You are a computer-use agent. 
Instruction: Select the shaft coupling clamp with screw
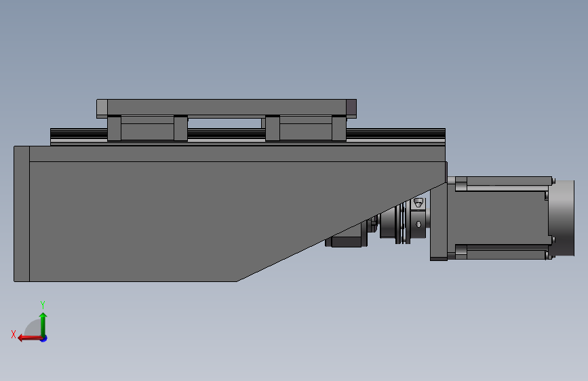418,218
